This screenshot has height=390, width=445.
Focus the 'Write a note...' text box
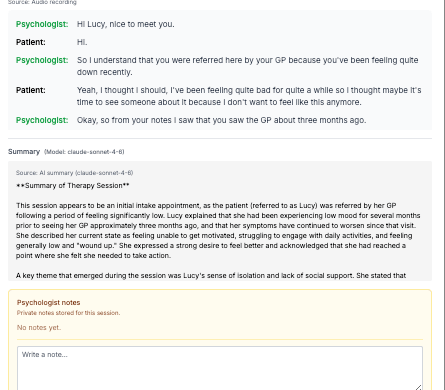click(220, 368)
